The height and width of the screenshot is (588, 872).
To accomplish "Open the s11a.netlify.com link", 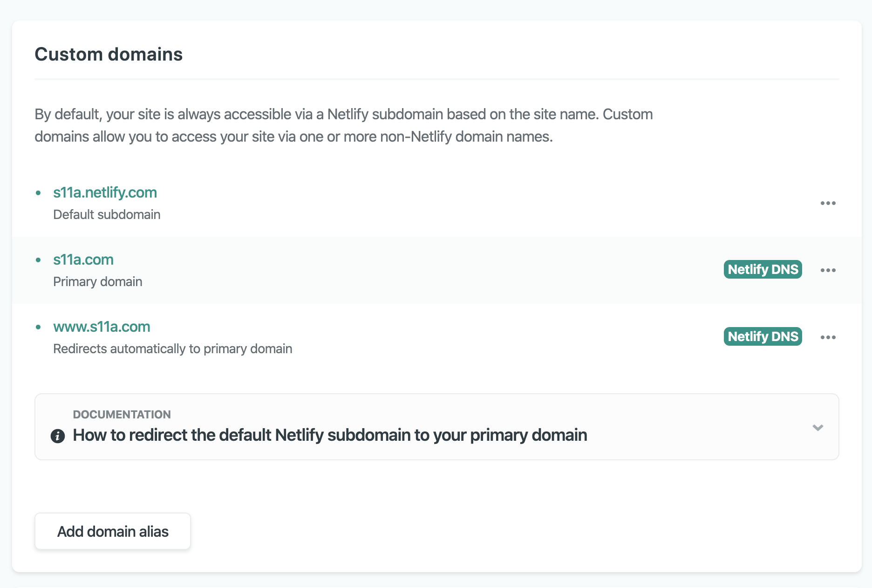I will point(105,192).
